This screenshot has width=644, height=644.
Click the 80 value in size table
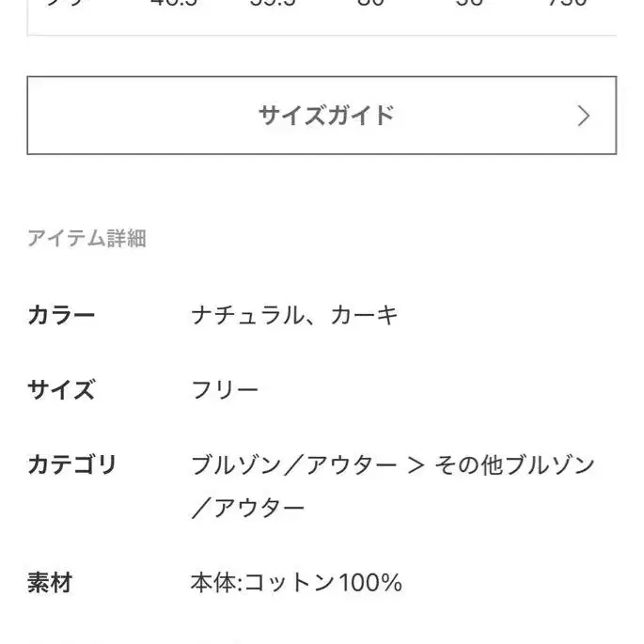pyautogui.click(x=371, y=4)
